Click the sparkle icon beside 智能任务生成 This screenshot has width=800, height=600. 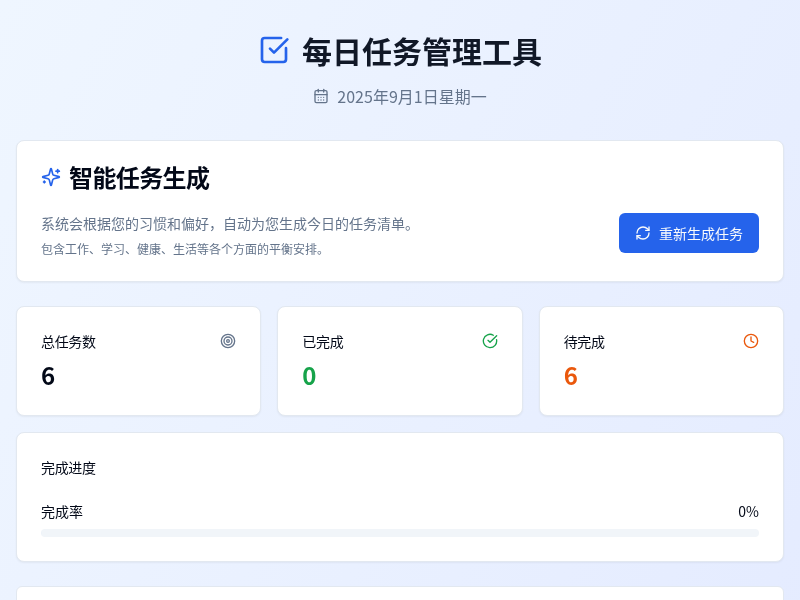pos(51,178)
